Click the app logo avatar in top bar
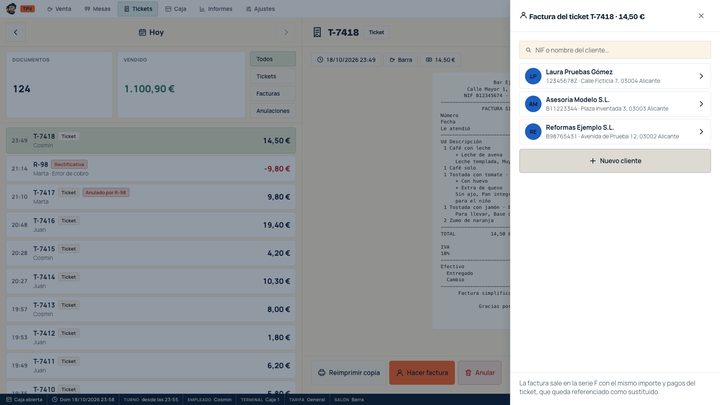This screenshot has height=405, width=720. (x=11, y=9)
